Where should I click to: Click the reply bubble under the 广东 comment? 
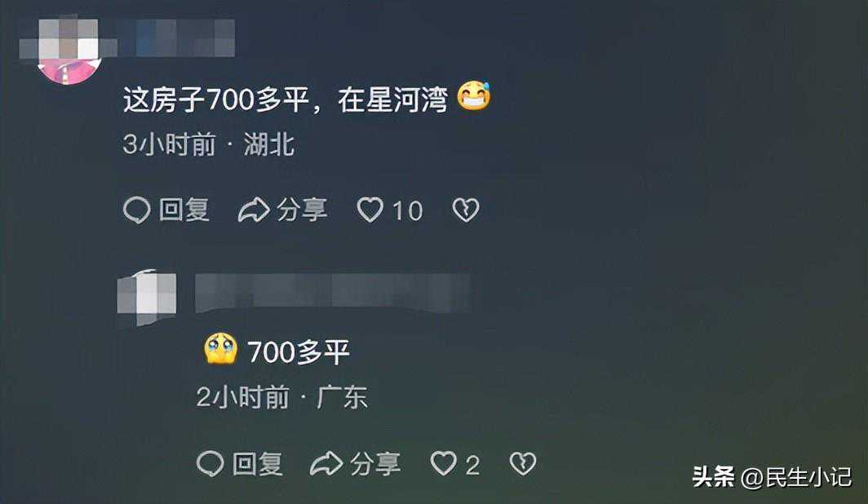click(210, 463)
